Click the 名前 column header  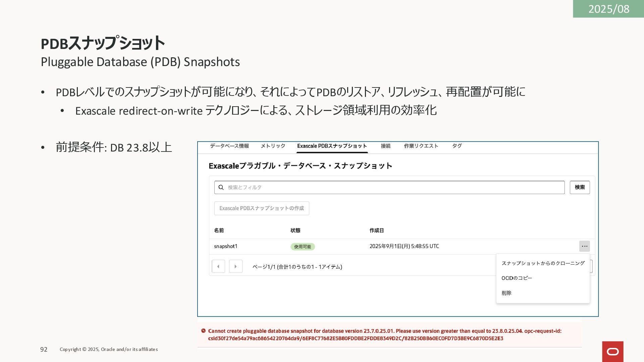pos(219,230)
